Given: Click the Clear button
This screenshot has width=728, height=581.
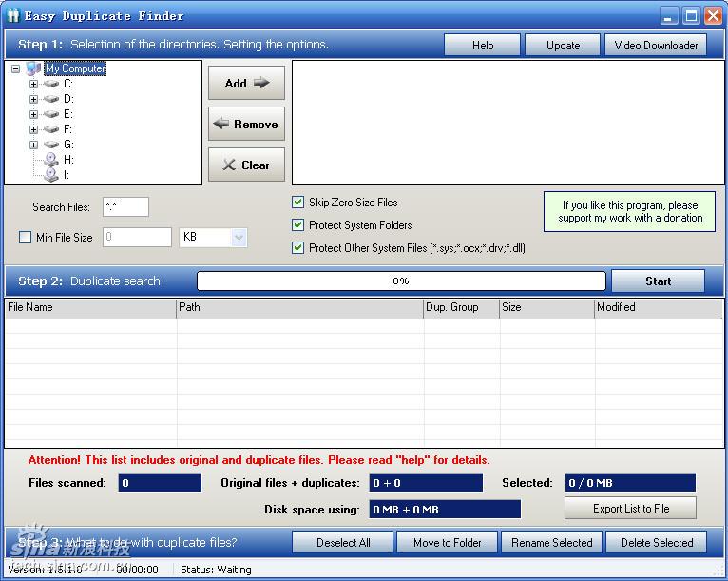Looking at the screenshot, I should point(246,165).
